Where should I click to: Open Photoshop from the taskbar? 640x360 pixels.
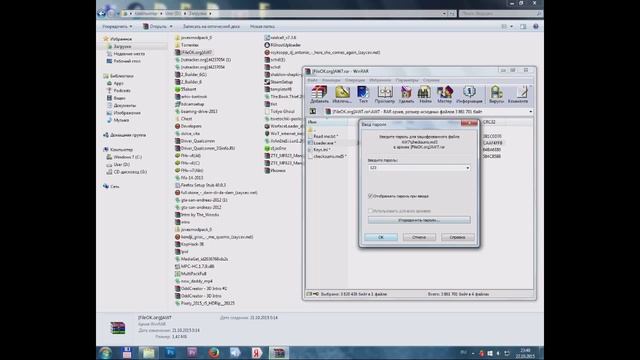pyautogui.click(x=170, y=353)
